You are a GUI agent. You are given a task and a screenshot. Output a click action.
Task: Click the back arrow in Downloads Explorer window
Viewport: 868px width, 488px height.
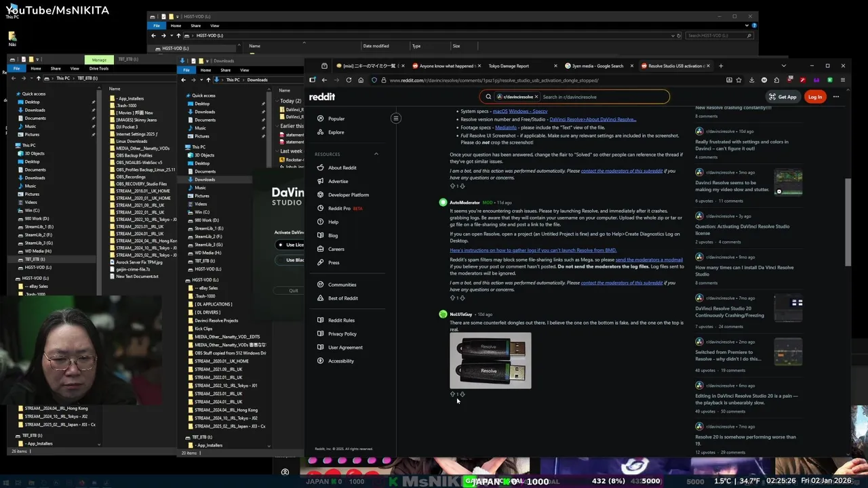[184, 79]
